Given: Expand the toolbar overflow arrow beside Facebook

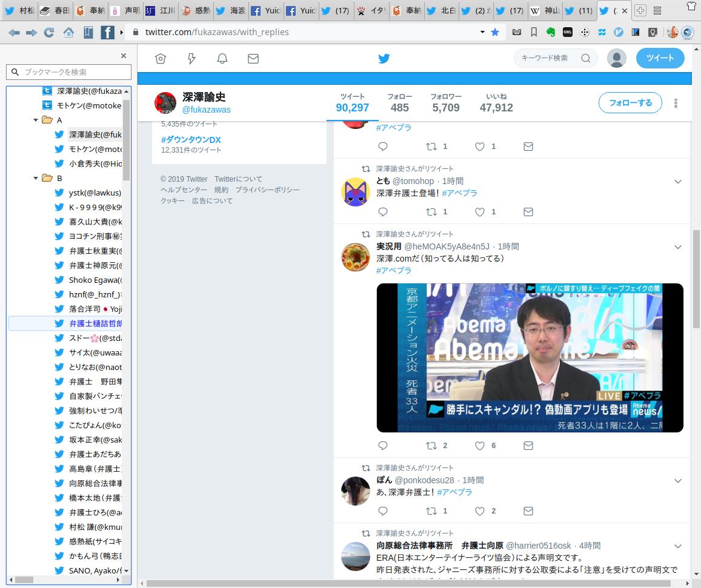Looking at the screenshot, I should click(121, 32).
